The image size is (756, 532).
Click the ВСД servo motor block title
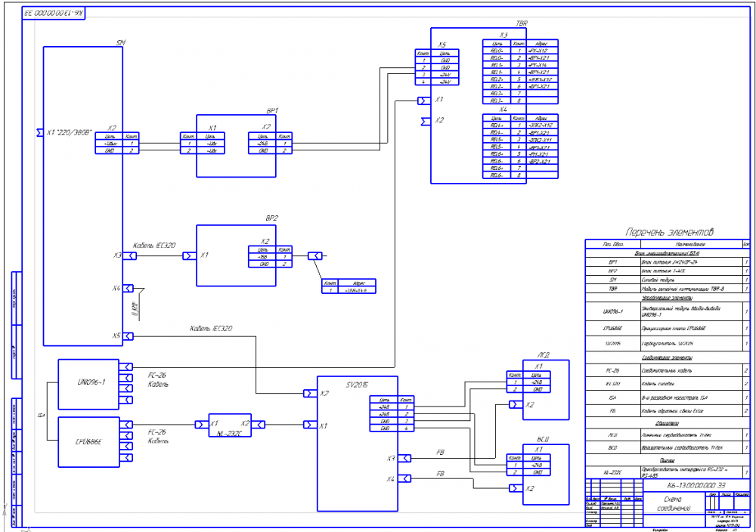543,440
